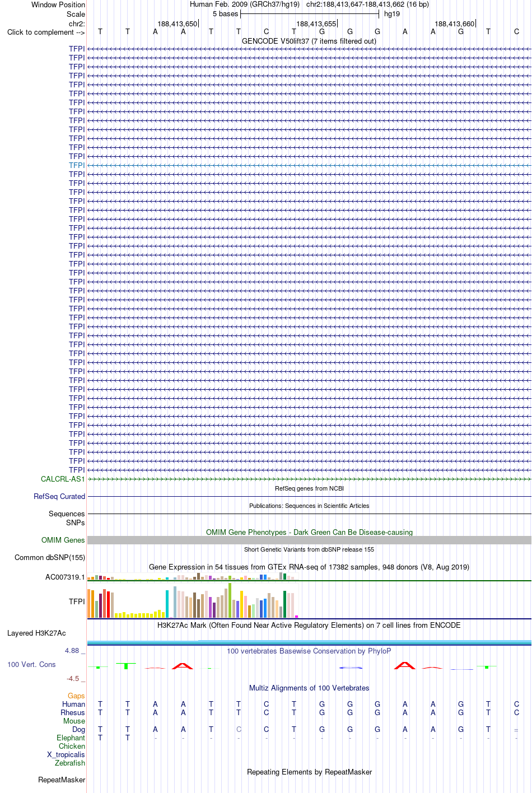Viewport: 532px width, 793px height.
Task: Click the Chicken alignment row label
Action: point(72,746)
